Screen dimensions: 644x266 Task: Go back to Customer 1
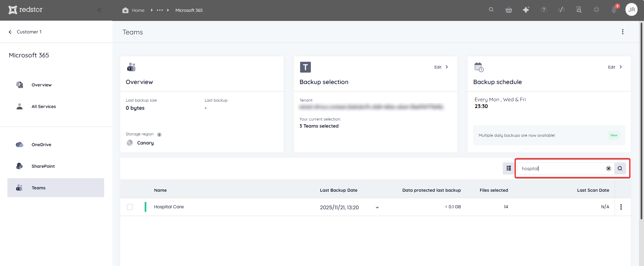click(25, 32)
